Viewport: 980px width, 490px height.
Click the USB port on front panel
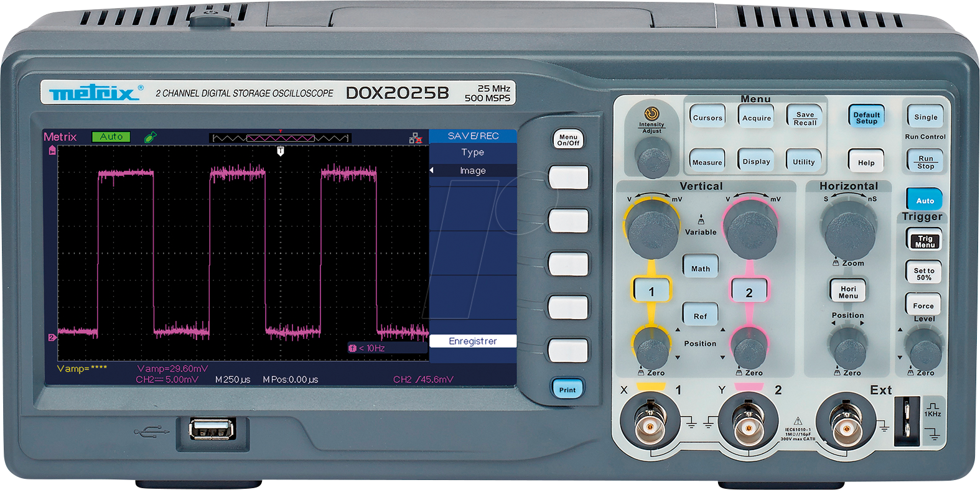(x=212, y=429)
